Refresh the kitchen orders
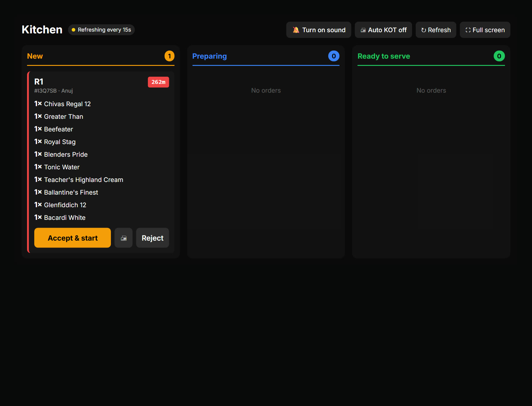 click(436, 30)
